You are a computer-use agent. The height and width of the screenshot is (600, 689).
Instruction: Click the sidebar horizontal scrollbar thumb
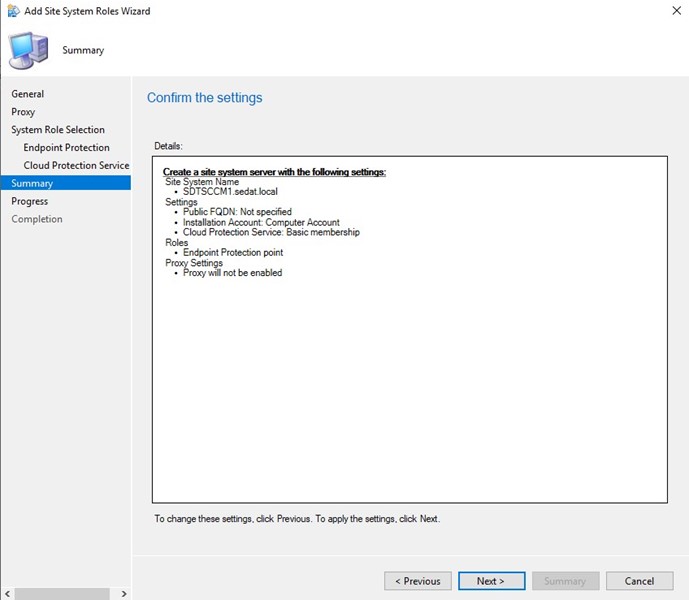point(62,594)
